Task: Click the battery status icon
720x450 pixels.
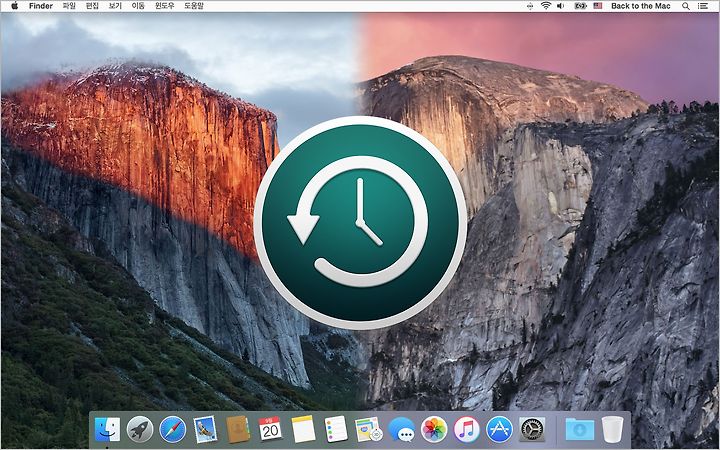Action: pyautogui.click(x=580, y=6)
